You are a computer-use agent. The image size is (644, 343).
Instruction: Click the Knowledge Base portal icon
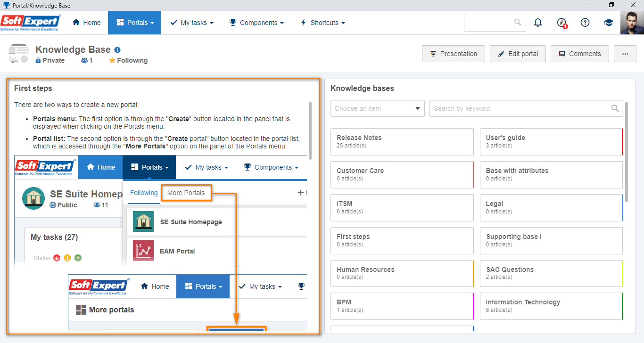18,54
